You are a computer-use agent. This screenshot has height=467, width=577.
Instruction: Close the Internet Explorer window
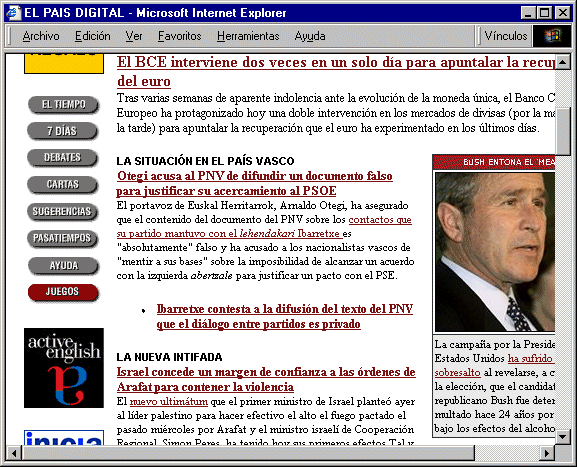click(x=563, y=13)
